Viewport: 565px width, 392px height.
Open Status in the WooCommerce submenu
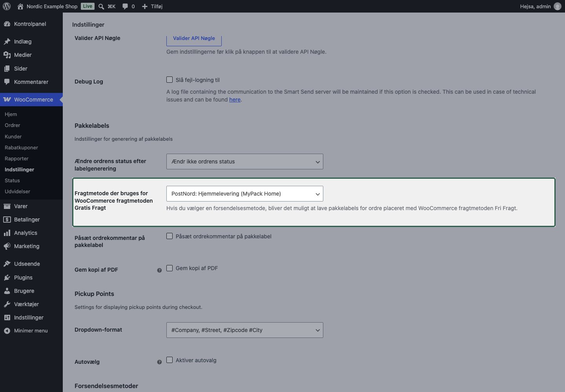pos(12,181)
